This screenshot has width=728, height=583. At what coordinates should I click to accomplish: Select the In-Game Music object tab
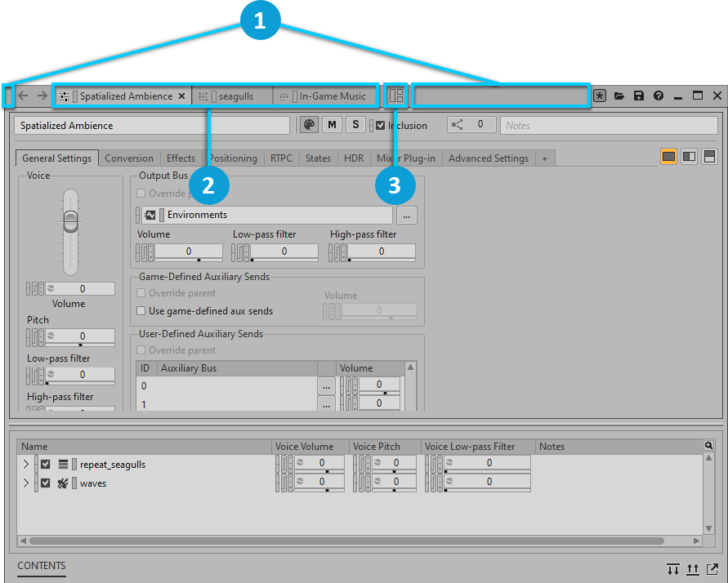coord(327,96)
